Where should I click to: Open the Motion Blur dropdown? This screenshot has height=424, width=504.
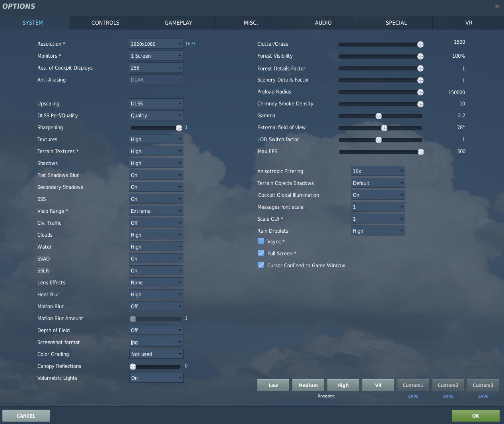156,306
